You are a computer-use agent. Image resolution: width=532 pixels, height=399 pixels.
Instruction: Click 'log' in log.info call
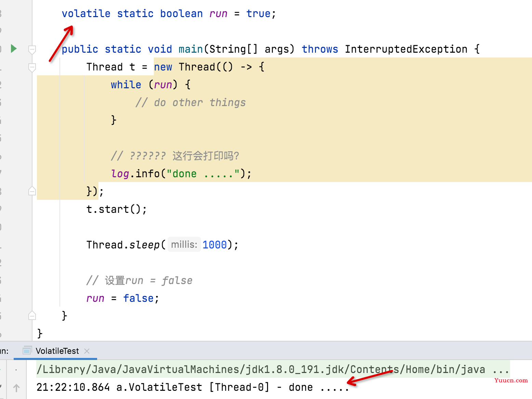(x=120, y=173)
